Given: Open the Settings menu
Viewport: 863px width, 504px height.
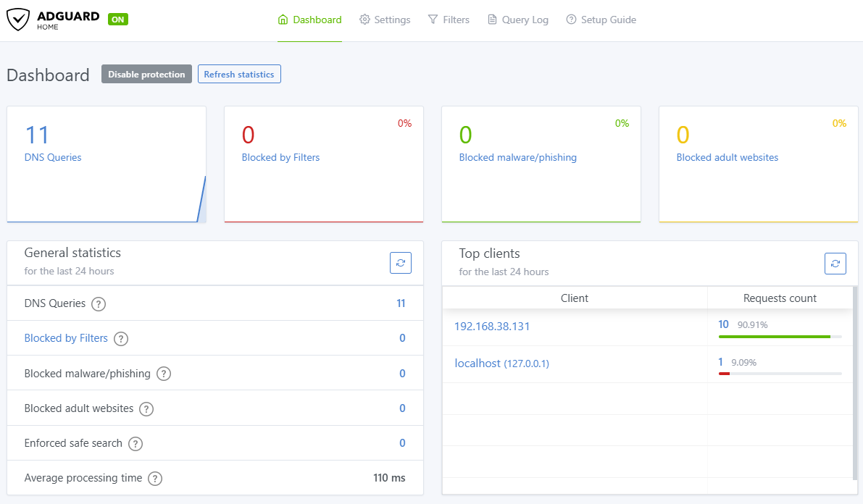Looking at the screenshot, I should [385, 20].
